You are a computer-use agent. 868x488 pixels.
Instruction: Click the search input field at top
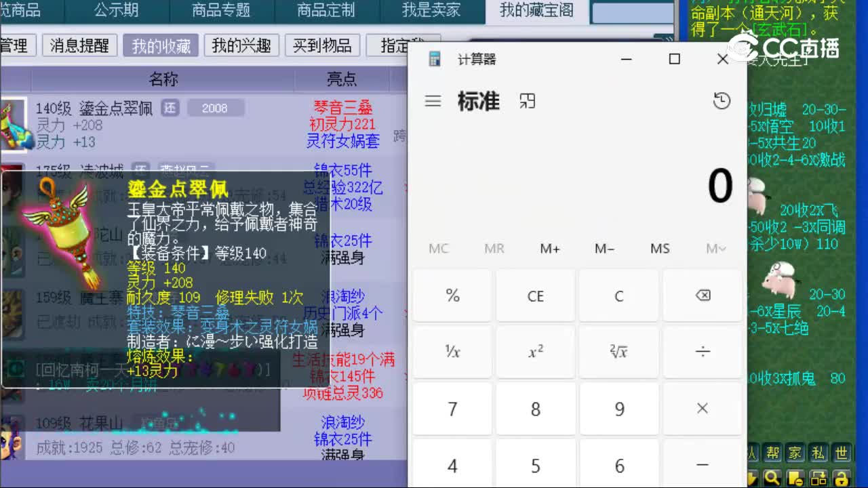(633, 13)
